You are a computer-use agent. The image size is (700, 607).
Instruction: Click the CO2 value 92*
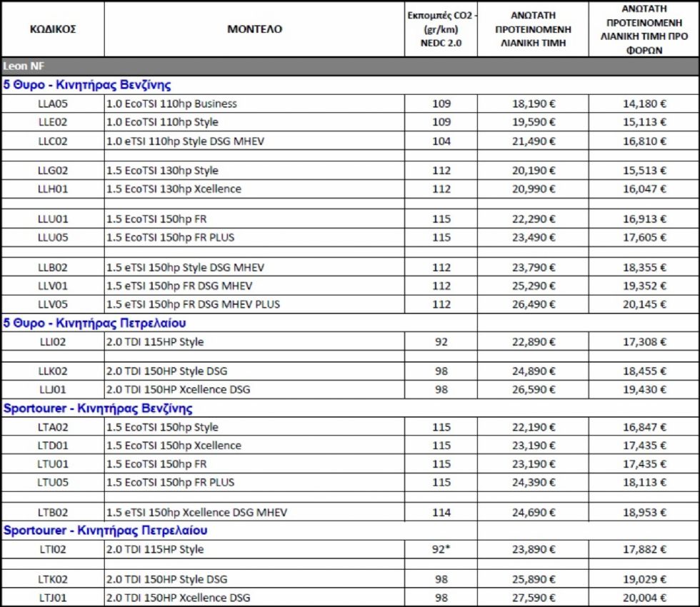441,549
